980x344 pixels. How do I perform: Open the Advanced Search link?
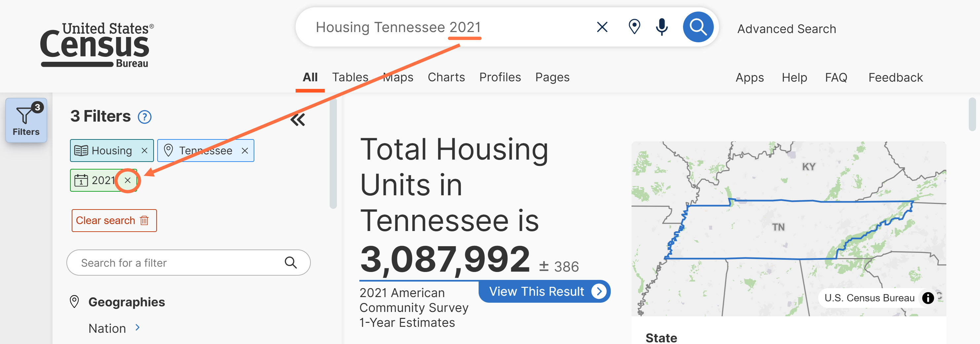[786, 29]
